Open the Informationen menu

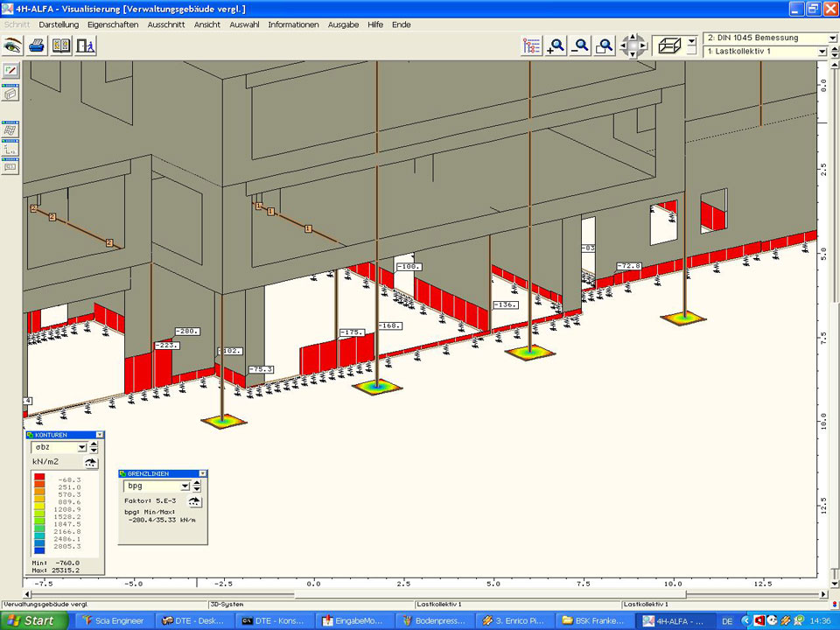pos(293,24)
